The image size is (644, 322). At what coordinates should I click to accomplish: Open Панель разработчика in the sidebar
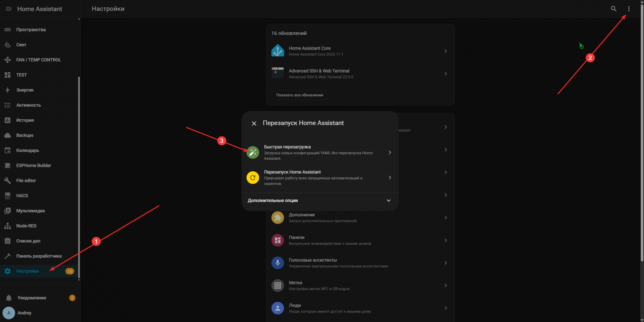pos(39,256)
